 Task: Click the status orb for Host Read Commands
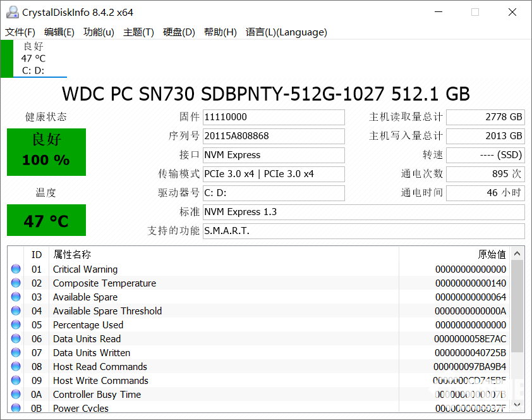pos(16,366)
